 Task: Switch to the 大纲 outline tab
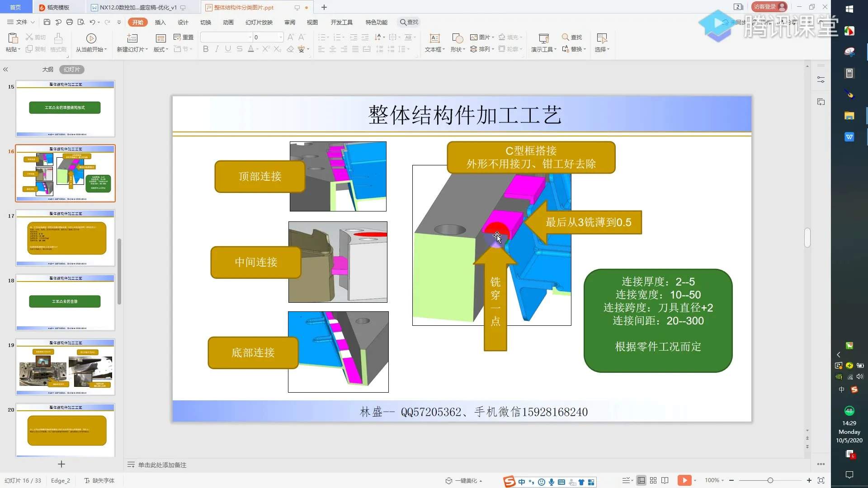pyautogui.click(x=47, y=70)
